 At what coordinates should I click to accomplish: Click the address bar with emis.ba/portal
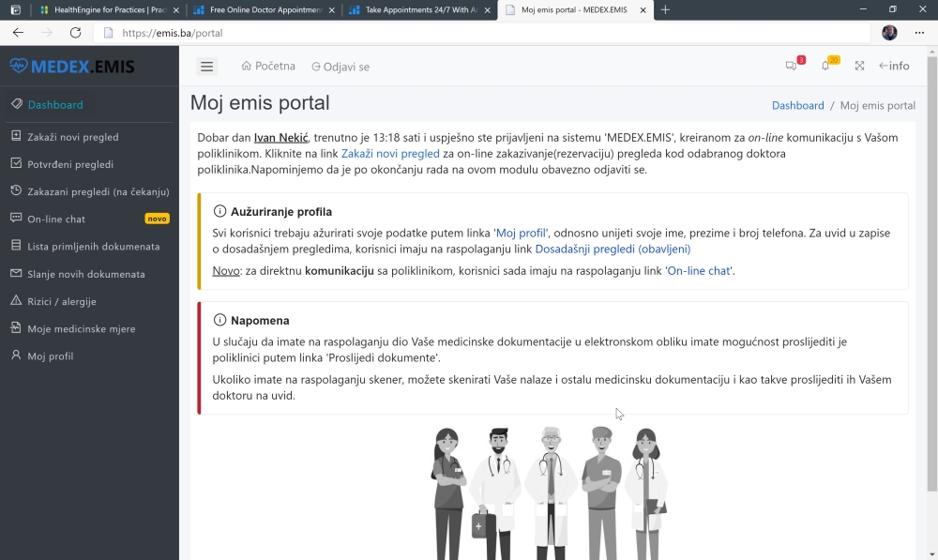tap(481, 33)
